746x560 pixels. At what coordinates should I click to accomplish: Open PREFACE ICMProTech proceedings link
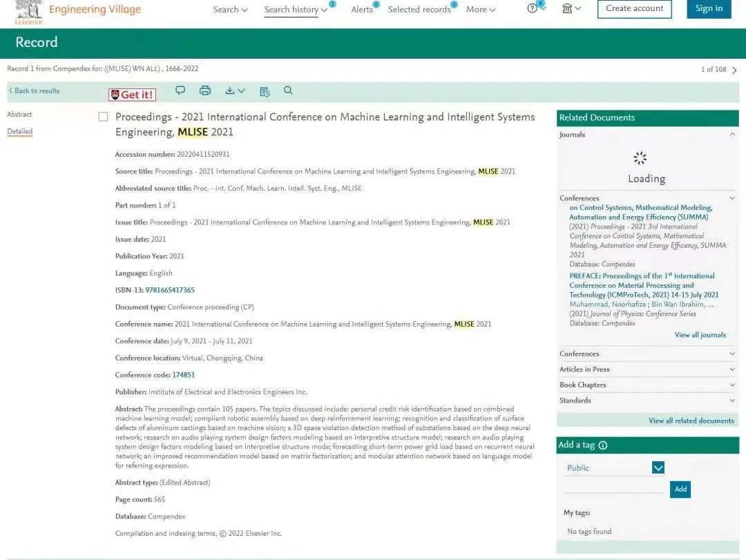[644, 285]
